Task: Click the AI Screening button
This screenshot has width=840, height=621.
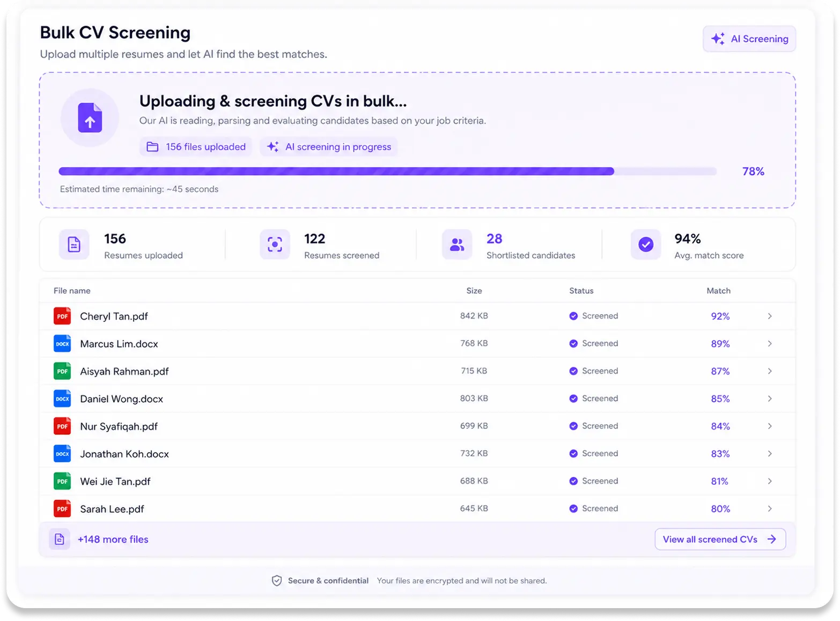Action: point(749,39)
